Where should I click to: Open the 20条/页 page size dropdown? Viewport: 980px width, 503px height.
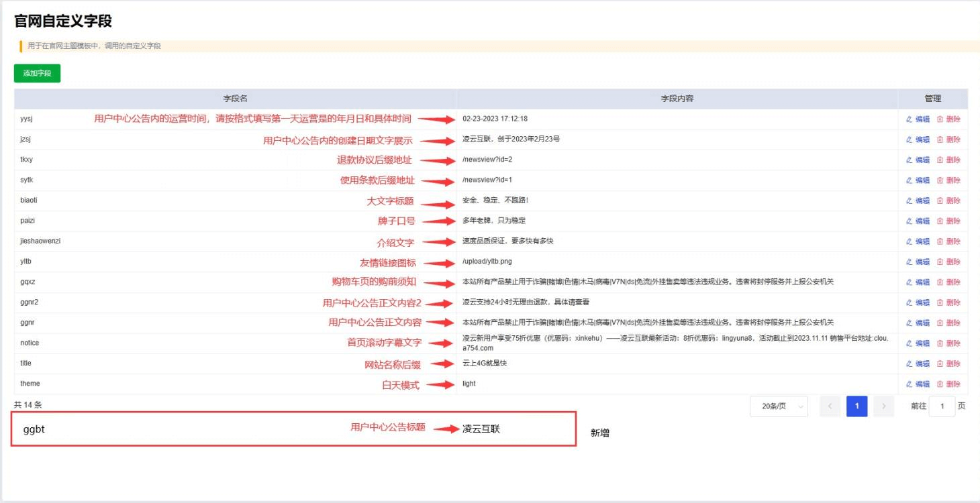coord(779,406)
